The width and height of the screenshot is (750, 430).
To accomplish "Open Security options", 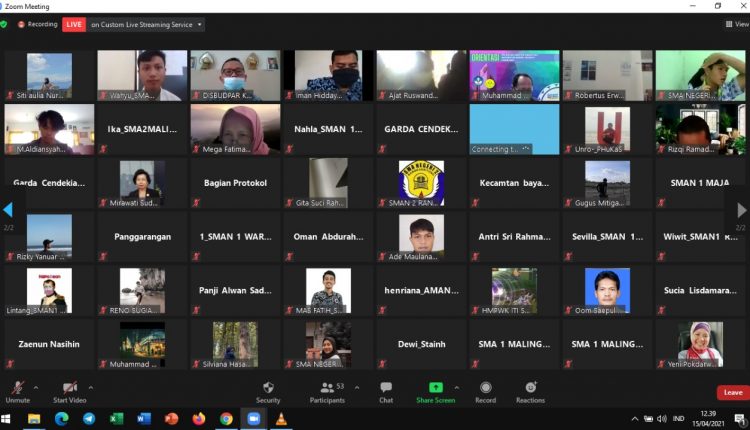I will pyautogui.click(x=268, y=390).
